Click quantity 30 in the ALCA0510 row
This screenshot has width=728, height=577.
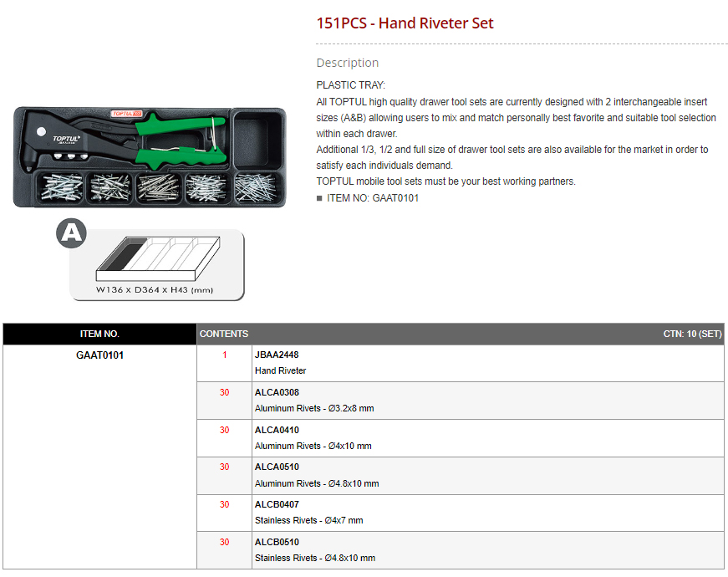(x=224, y=467)
